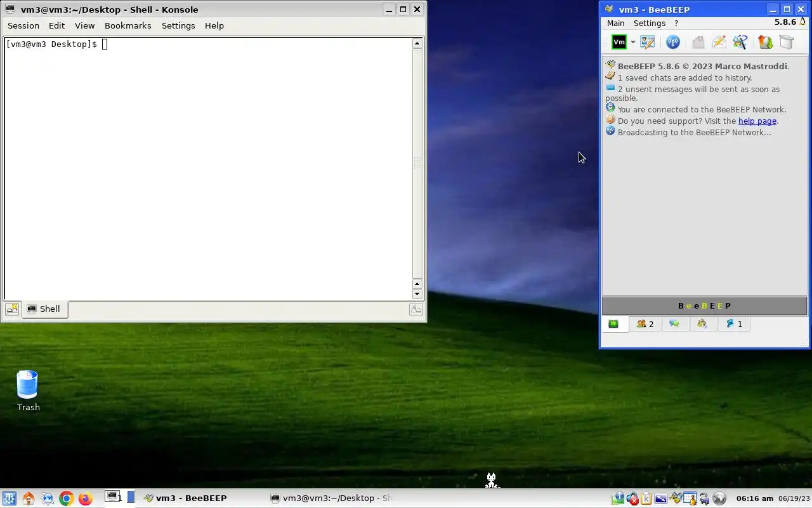Click the BeeBEEP banner bar

pos(704,305)
